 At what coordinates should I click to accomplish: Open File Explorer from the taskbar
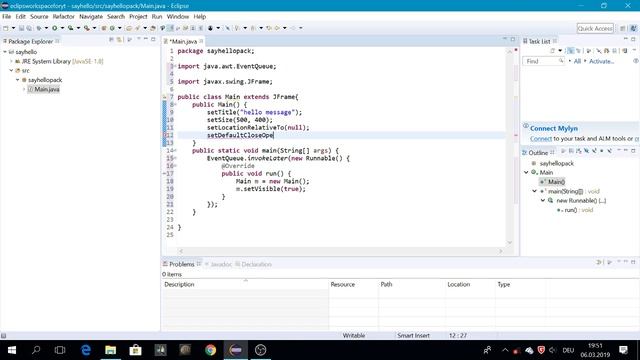point(111,350)
